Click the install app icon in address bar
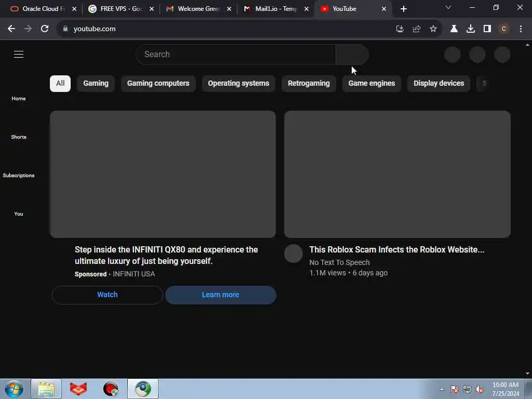This screenshot has height=399, width=532. pyautogui.click(x=400, y=29)
